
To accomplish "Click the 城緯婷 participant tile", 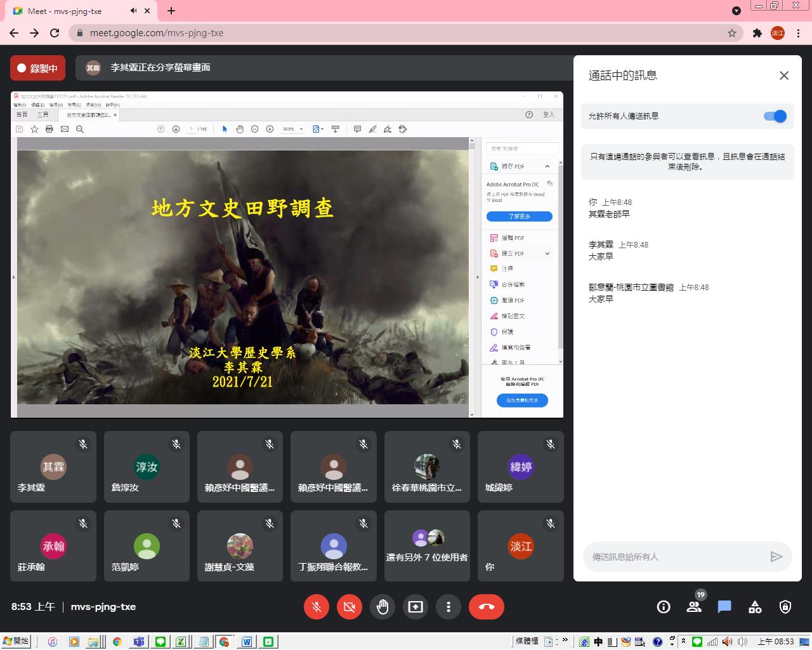I will 521,467.
